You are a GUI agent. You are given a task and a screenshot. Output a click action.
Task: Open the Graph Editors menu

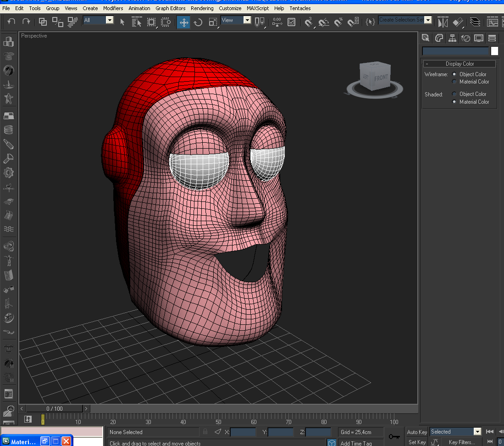170,8
